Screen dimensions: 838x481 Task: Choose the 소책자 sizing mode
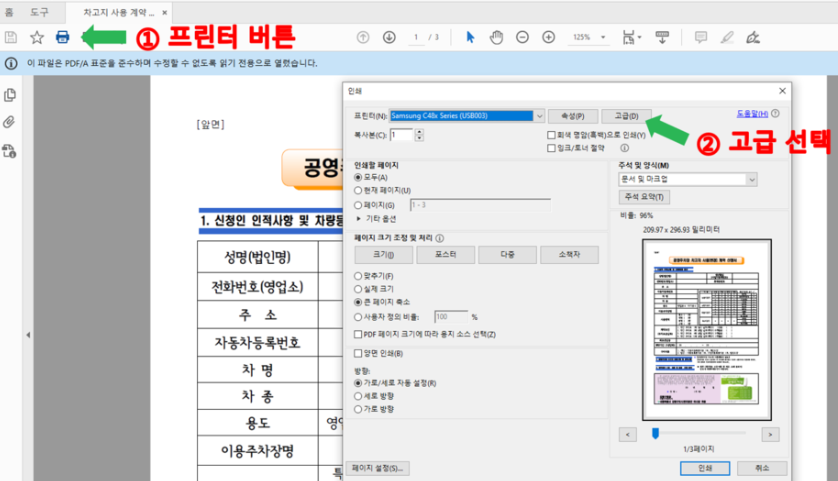(x=570, y=255)
